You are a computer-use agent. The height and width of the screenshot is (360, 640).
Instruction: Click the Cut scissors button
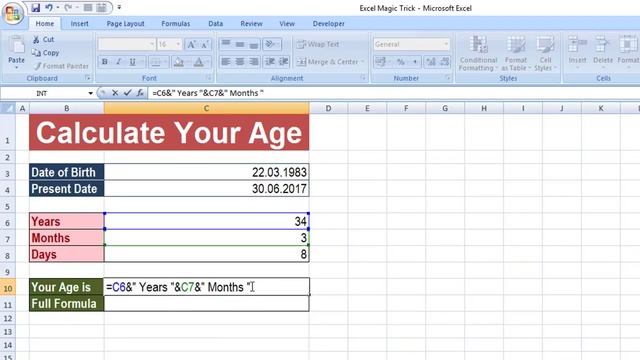tap(43, 39)
